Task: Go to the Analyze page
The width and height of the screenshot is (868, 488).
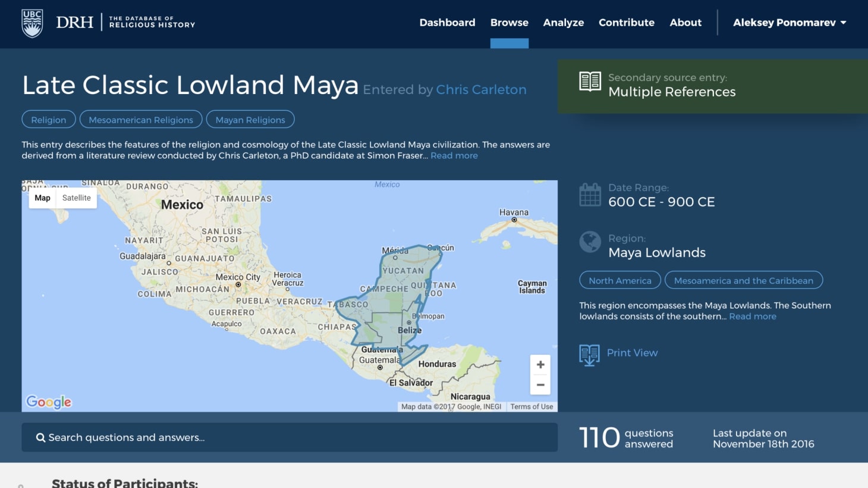Action: pyautogui.click(x=564, y=23)
